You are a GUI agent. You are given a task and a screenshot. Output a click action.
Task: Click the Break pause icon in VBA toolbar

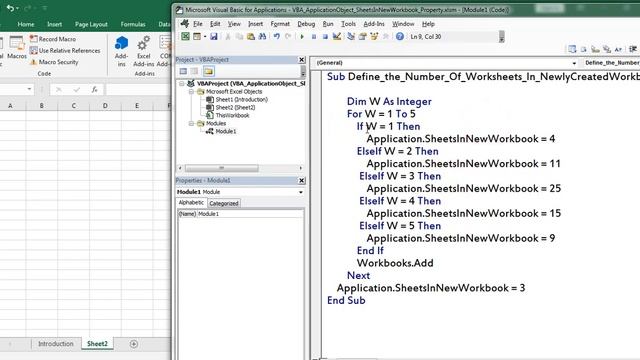coord(313,36)
